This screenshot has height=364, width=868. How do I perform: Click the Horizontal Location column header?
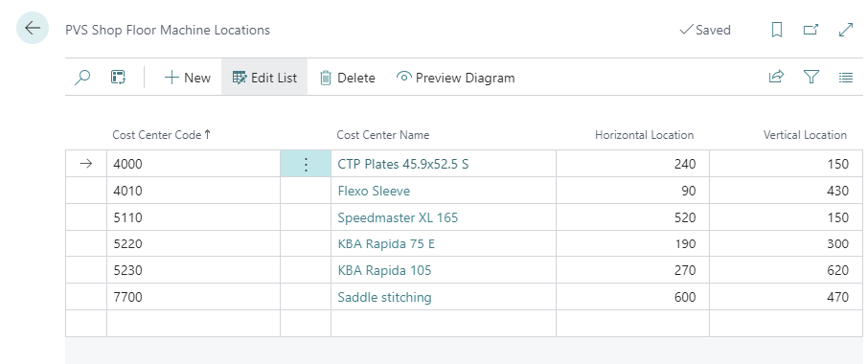coord(644,135)
